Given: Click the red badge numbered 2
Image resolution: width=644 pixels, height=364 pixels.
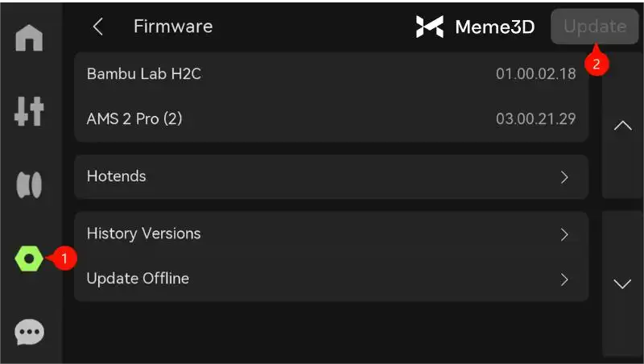Looking at the screenshot, I should [596, 63].
